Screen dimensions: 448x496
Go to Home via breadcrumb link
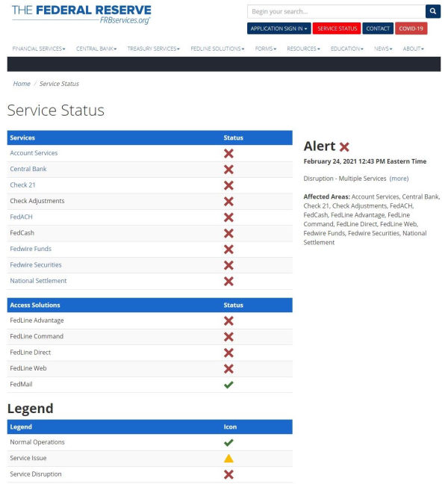click(x=22, y=84)
